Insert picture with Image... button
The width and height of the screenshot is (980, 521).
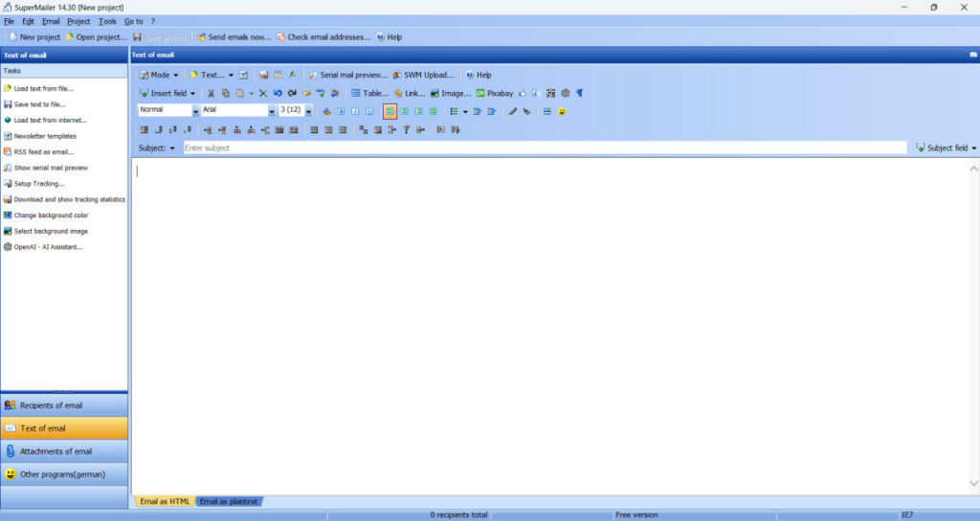point(450,93)
